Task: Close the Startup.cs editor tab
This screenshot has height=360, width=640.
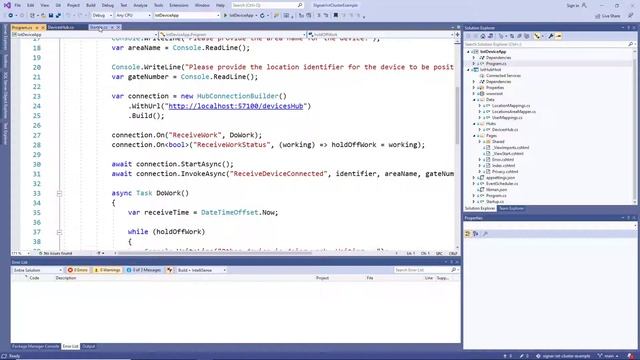Action: [118, 27]
